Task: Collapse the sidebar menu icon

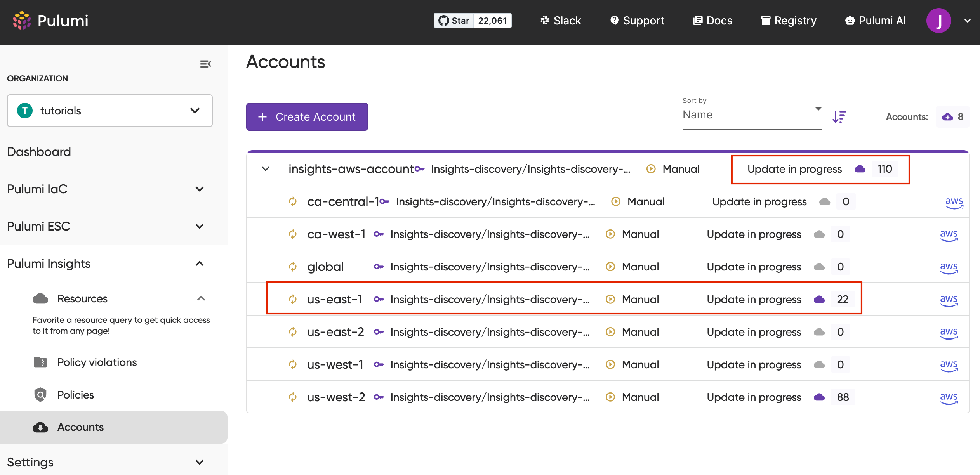Action: pyautogui.click(x=205, y=64)
